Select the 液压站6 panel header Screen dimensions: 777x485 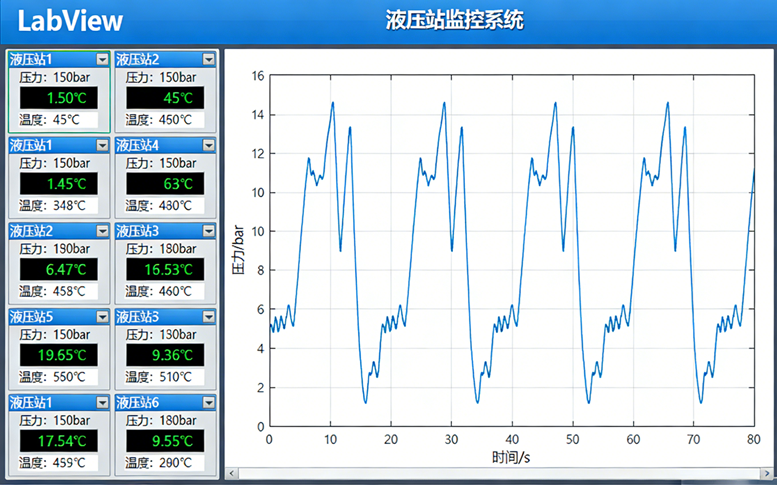(156, 402)
